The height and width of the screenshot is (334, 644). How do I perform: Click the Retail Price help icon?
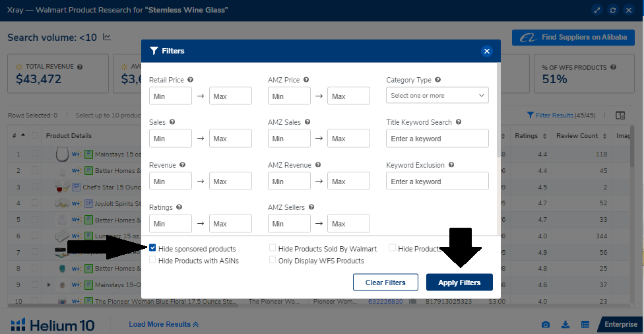click(x=191, y=80)
